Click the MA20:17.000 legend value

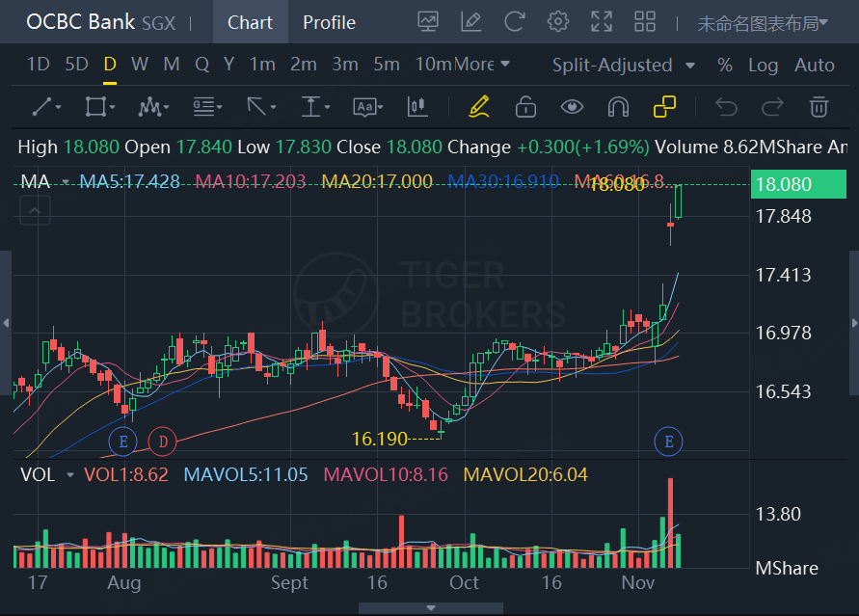(x=377, y=181)
